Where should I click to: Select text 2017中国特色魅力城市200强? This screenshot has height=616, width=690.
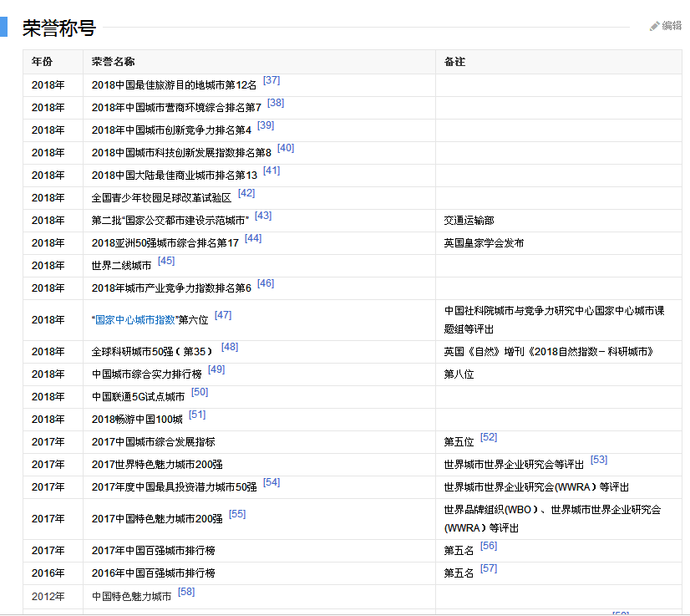pyautogui.click(x=157, y=519)
